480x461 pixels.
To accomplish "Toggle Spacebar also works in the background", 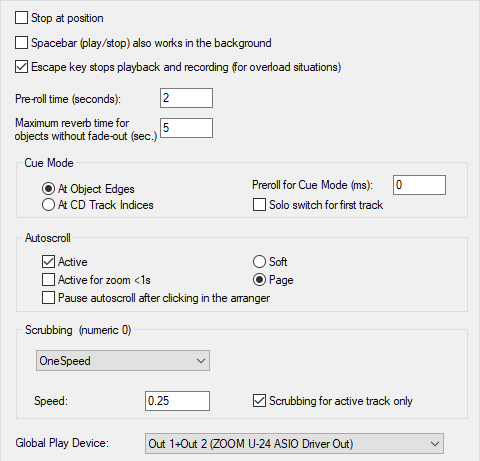I will click(x=21, y=43).
